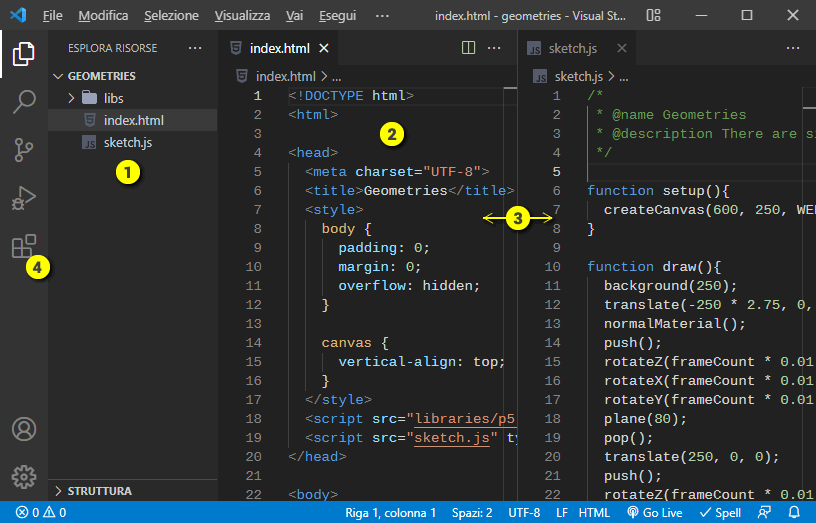Image resolution: width=816 pixels, height=523 pixels.
Task: Open Esplora Risorse more actions ellipsis
Action: [195, 48]
